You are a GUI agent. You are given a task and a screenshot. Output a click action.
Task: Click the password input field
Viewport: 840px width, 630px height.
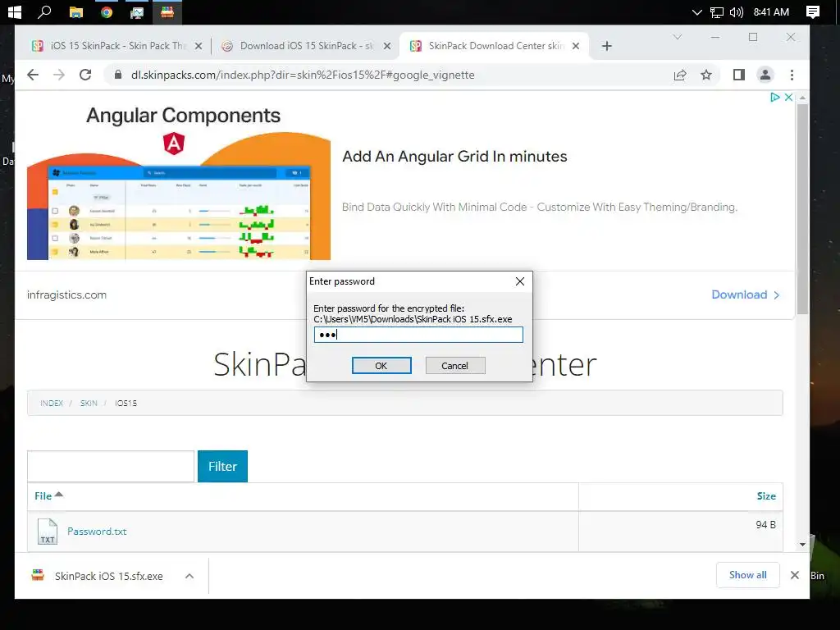pyautogui.click(x=418, y=335)
